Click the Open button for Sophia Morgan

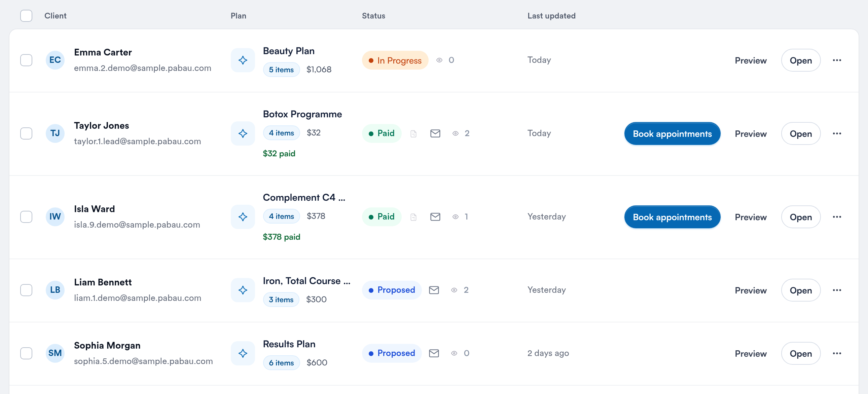coord(801,354)
